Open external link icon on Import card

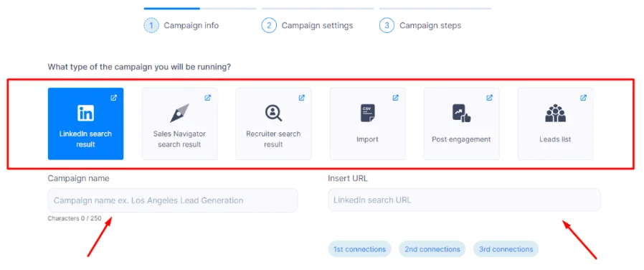[x=396, y=98]
